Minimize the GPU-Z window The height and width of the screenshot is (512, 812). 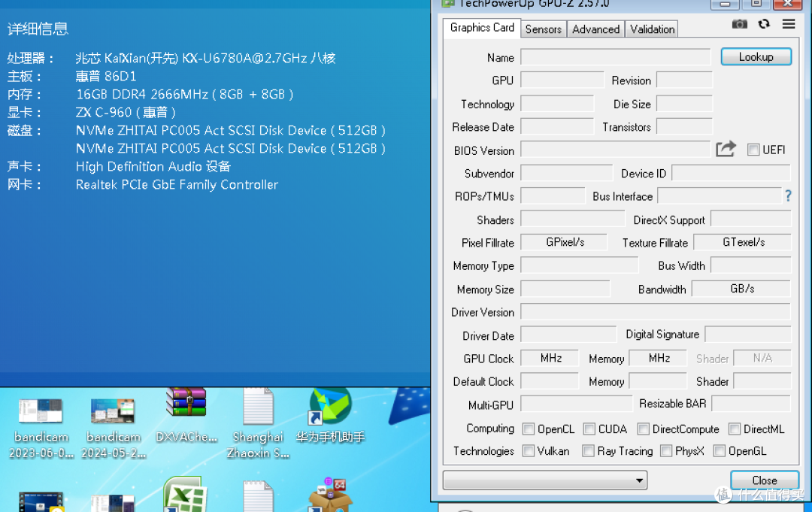coord(725,5)
